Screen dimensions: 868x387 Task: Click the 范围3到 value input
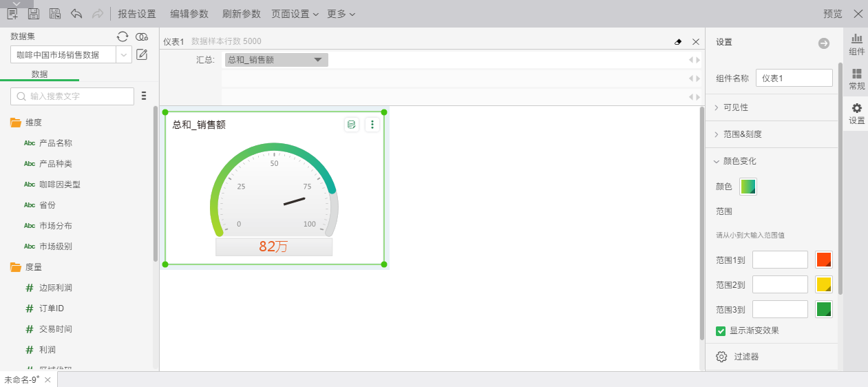[x=780, y=309]
